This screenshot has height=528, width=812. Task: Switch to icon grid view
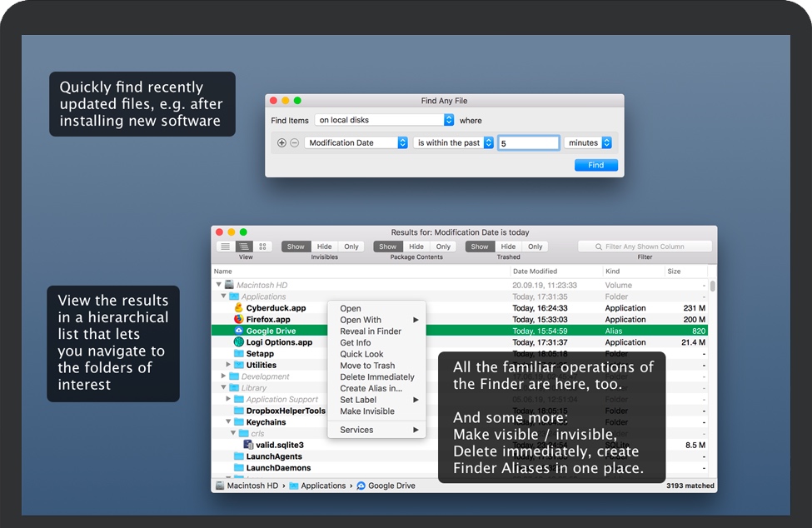tap(263, 247)
